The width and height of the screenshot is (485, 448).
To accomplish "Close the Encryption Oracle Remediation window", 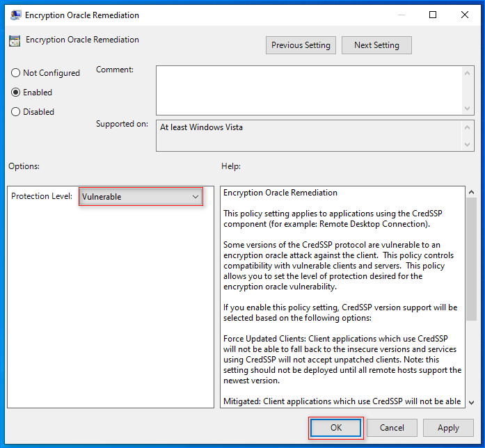I will [x=465, y=15].
